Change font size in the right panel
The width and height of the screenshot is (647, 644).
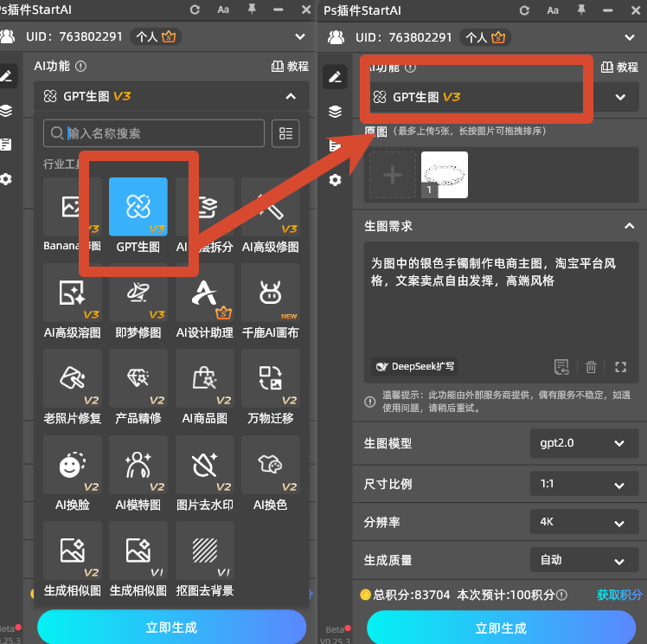click(x=553, y=10)
